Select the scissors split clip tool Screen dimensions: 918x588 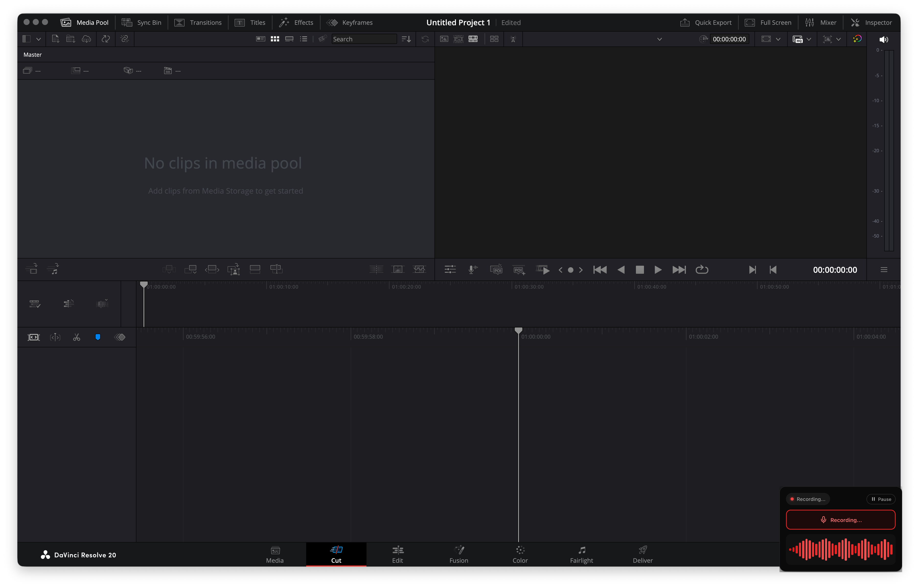tap(76, 337)
